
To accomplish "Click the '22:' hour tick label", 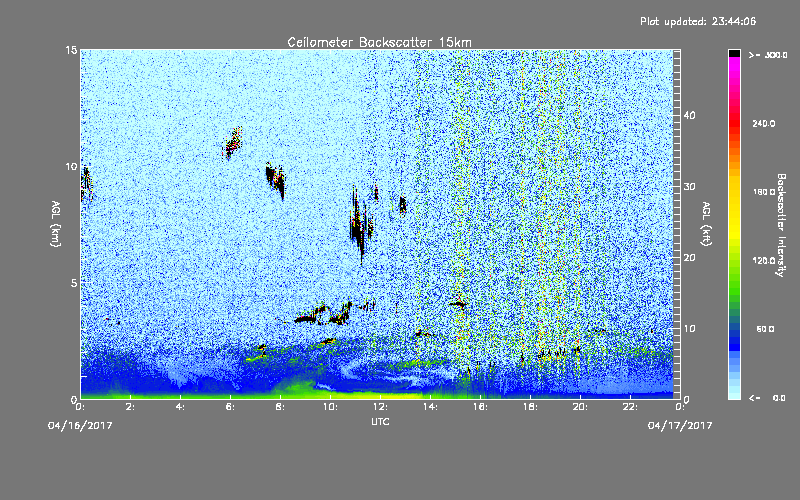I will 630,407.
